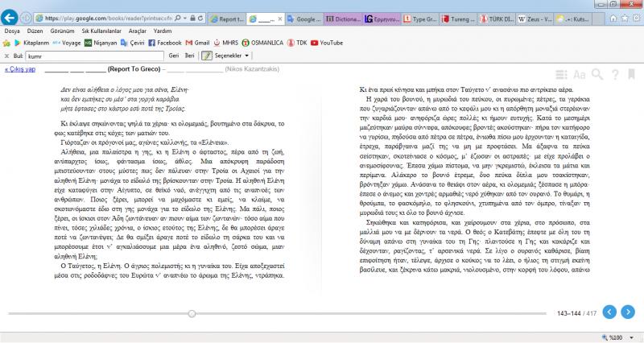Screen dimensions: 644x343
Task: Click the browser forward arrow
Action: pyautogui.click(x=26, y=18)
